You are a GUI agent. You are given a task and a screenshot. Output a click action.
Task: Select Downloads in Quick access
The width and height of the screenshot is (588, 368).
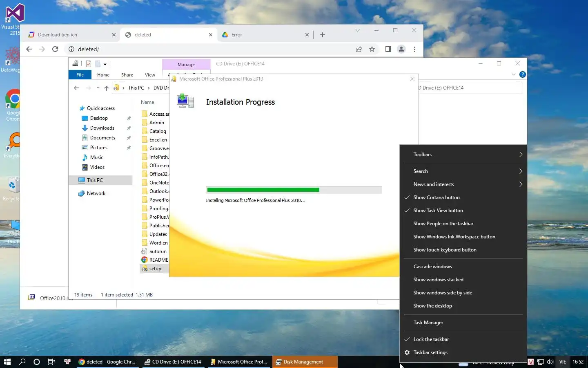tap(102, 128)
